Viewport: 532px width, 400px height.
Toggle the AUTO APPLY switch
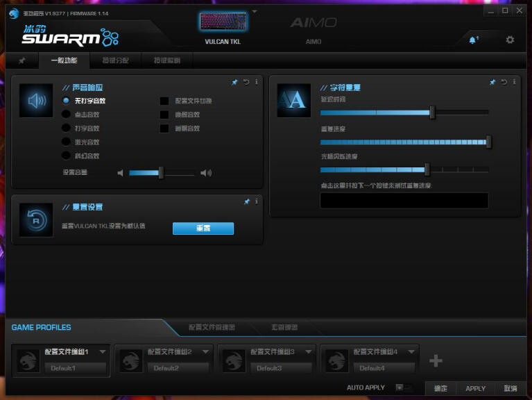(x=402, y=387)
